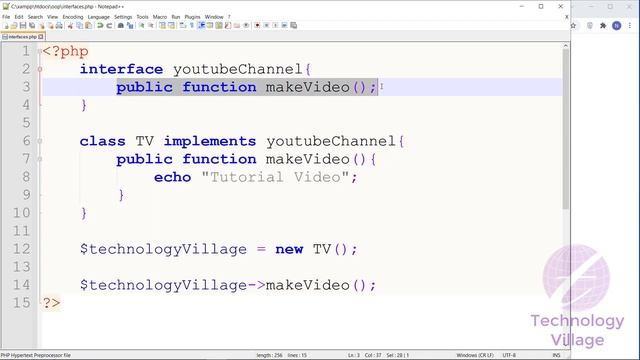This screenshot has width=640, height=360.
Task: Undo the last edit using the toolbar
Action: [100, 25]
